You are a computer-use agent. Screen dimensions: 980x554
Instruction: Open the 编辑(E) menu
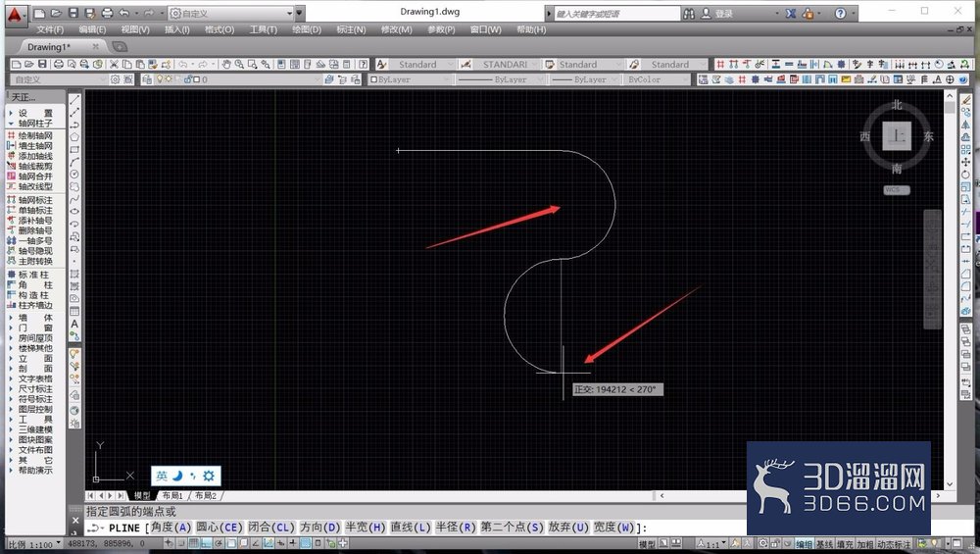coord(92,29)
